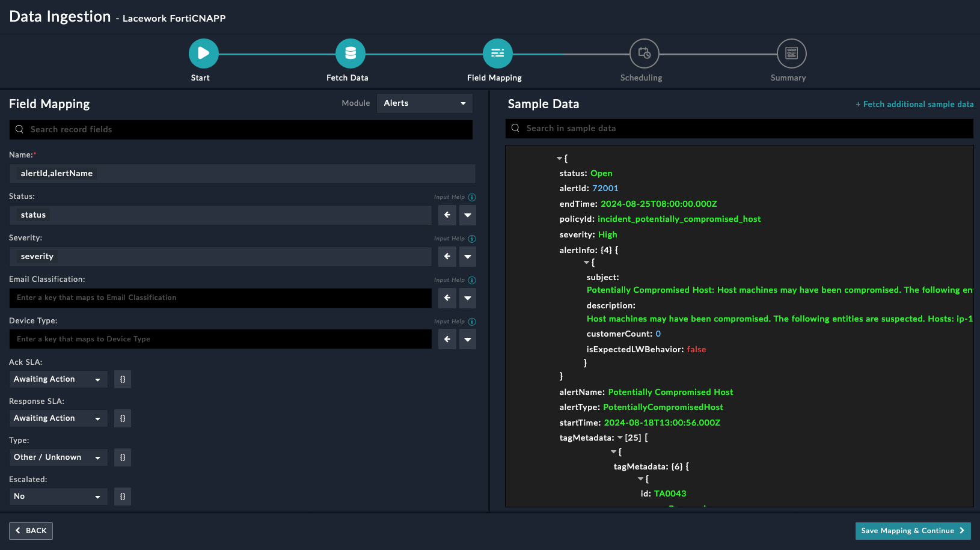Open dropdown arrow beside Email Classification field
Image resolution: width=980 pixels, height=550 pixels.
click(467, 298)
